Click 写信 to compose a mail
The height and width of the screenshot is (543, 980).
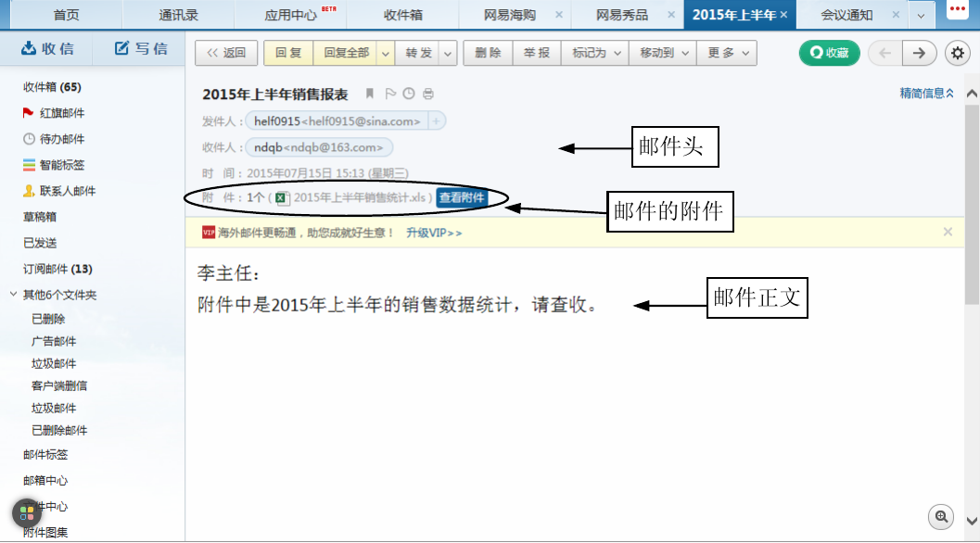tap(141, 48)
